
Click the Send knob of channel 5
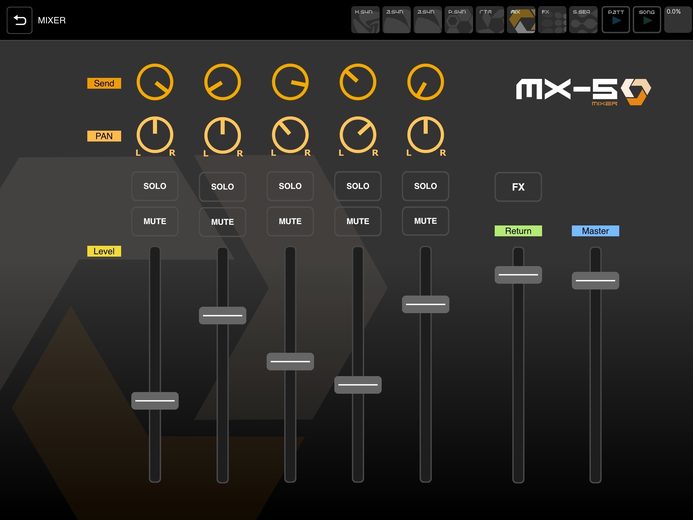(425, 82)
